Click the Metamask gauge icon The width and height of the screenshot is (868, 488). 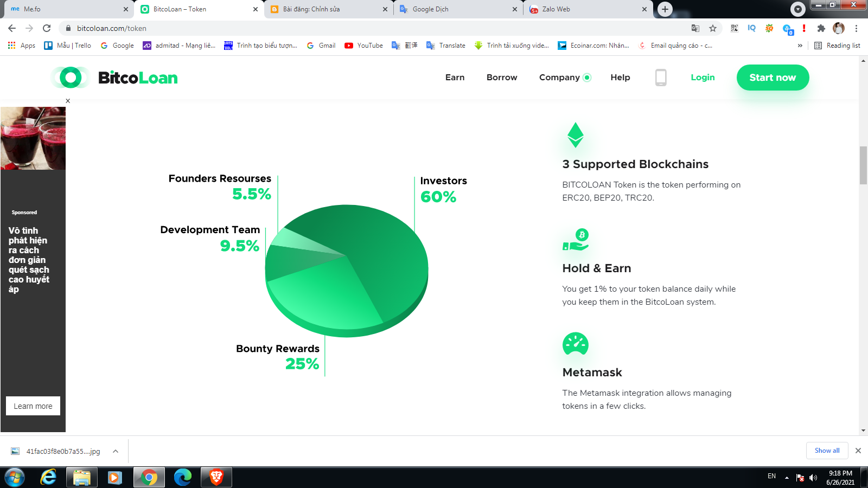pos(576,343)
